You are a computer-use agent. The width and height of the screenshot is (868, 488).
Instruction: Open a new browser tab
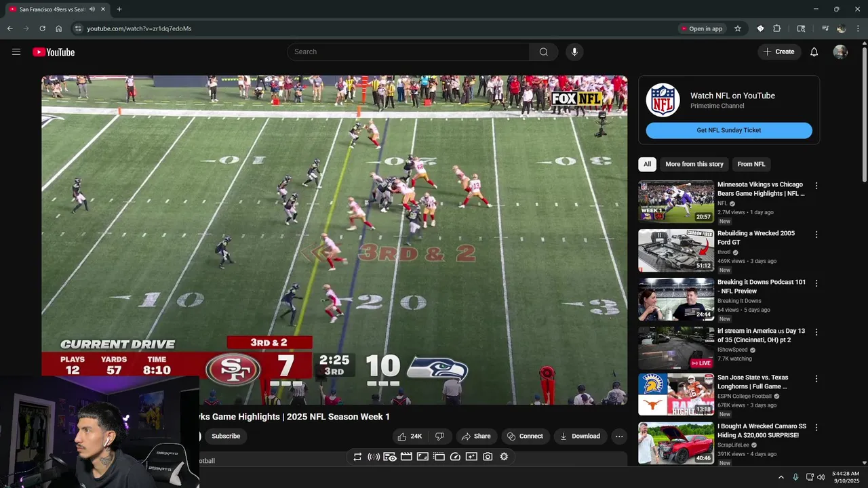pos(119,9)
